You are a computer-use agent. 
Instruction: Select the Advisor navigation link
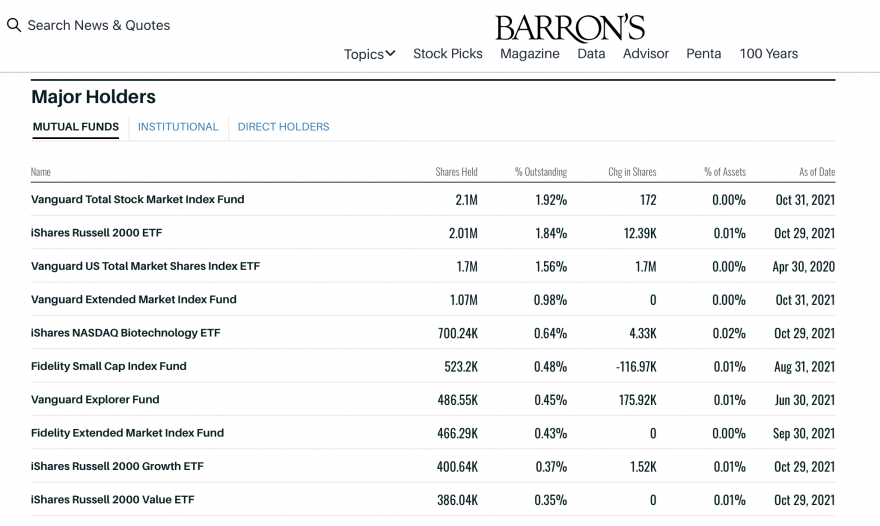[x=645, y=53]
